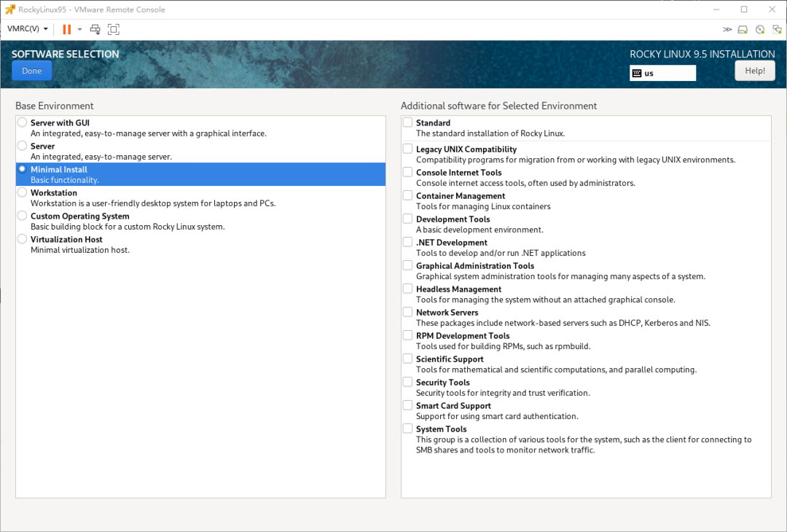Pause the virtual machine
This screenshot has width=787, height=532.
(x=67, y=30)
